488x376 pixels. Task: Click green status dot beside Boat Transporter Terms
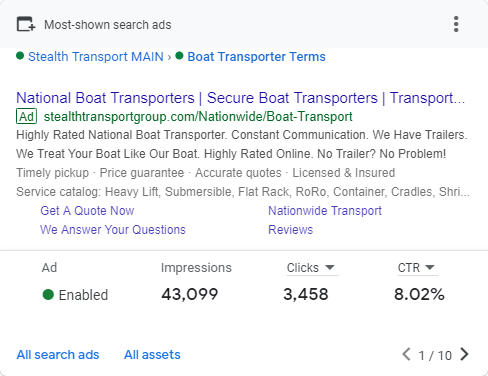coord(179,56)
